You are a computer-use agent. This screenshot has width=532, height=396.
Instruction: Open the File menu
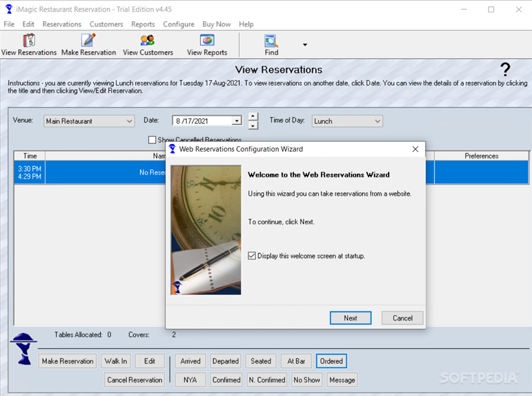(9, 24)
